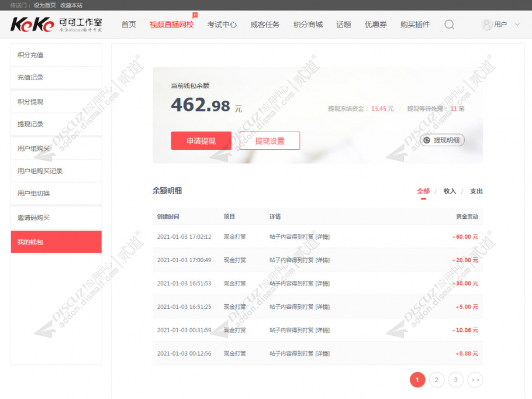Expand the user dropdown chevron

pyautogui.click(x=517, y=25)
